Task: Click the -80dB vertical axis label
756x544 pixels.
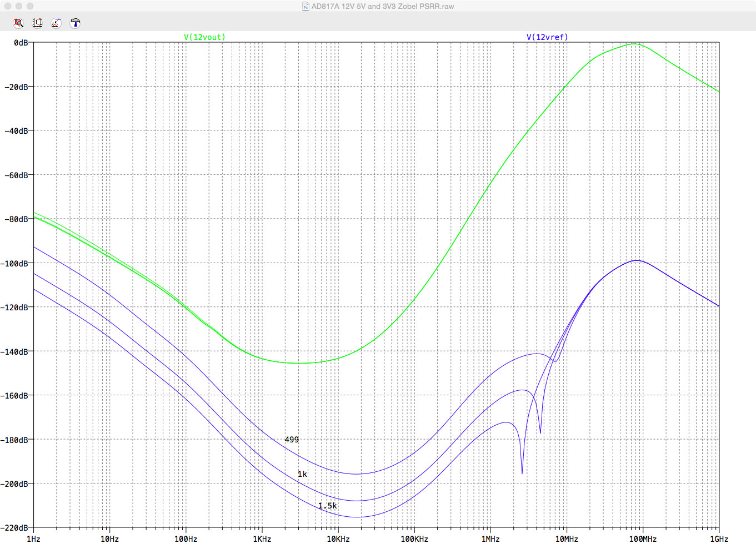Action: tap(17, 219)
